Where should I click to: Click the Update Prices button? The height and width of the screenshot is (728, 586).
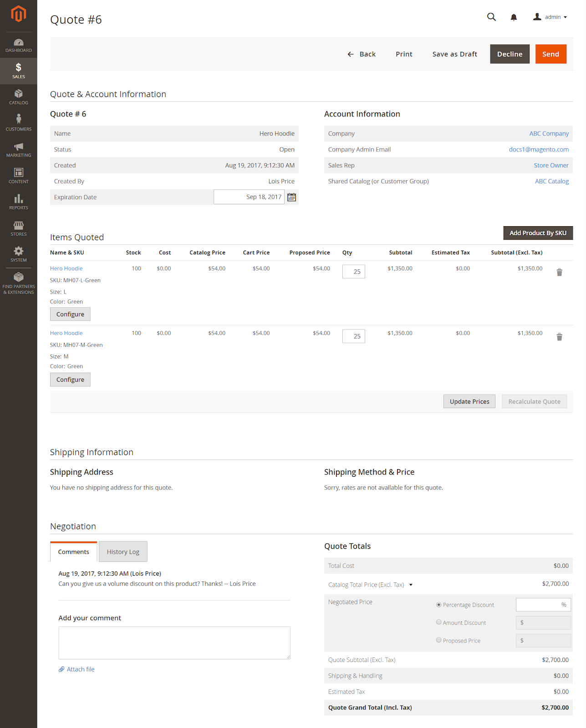pos(469,401)
